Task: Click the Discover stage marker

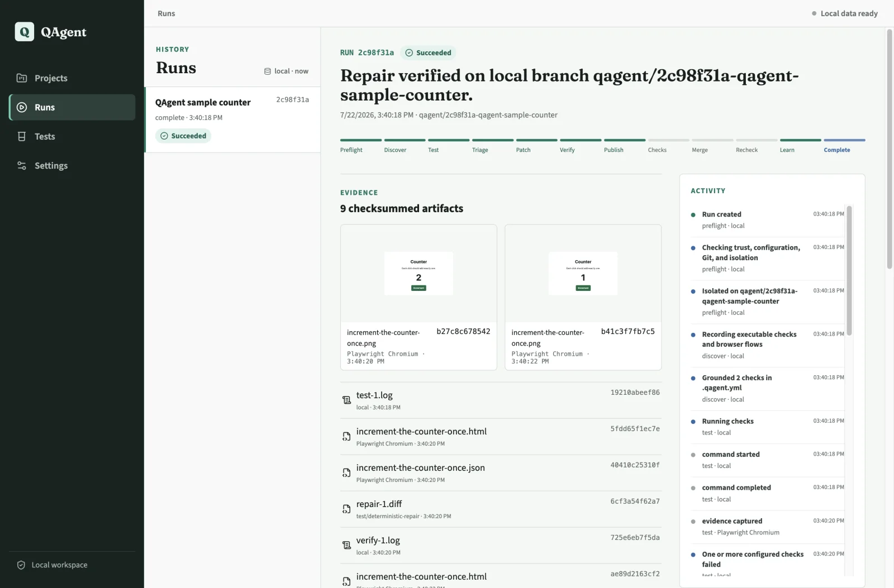Action: (x=405, y=146)
